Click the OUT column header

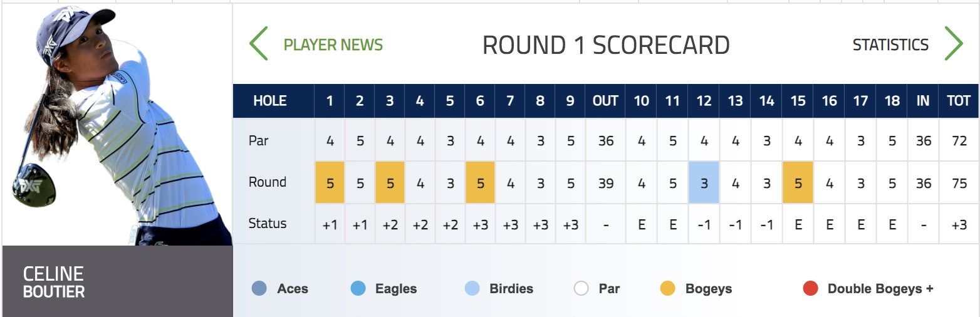605,101
